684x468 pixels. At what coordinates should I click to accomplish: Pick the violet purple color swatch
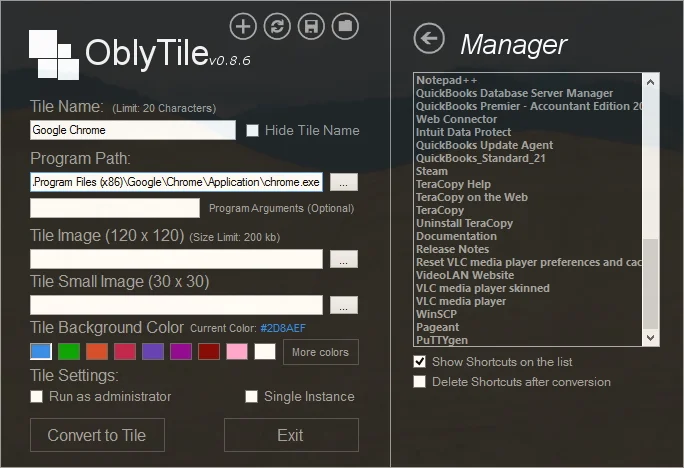click(x=153, y=352)
